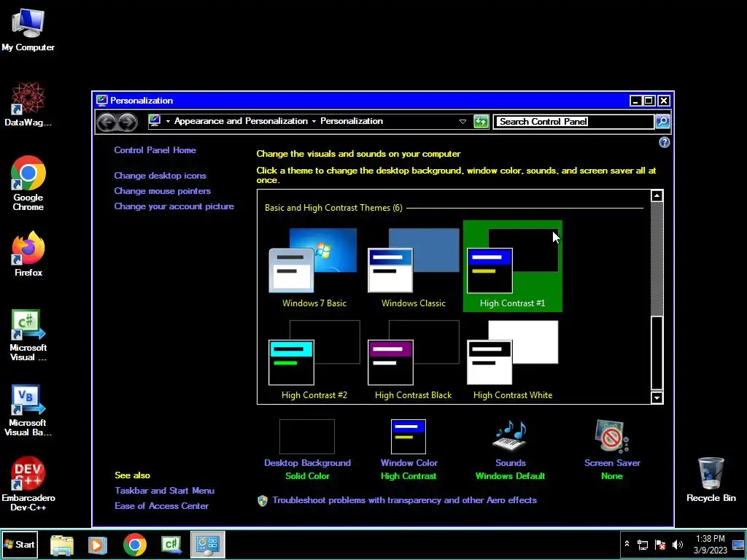Open Change your account picture link
The height and width of the screenshot is (560, 747).
coord(174,206)
